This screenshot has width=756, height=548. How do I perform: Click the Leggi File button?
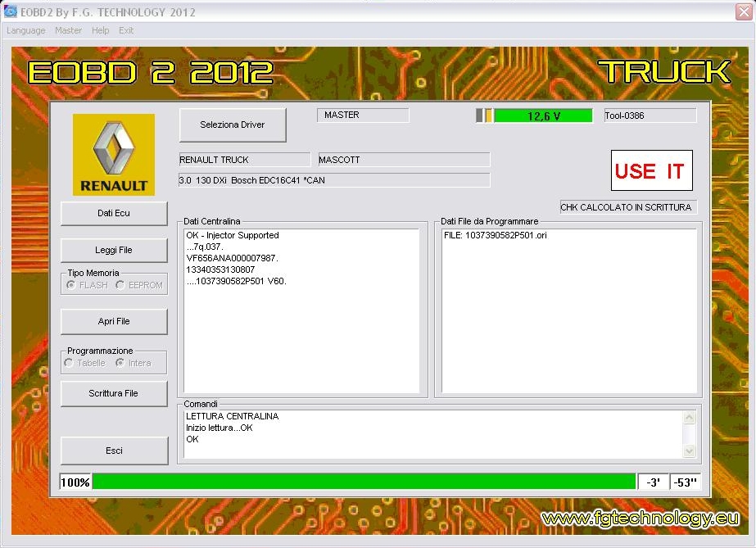coord(114,250)
